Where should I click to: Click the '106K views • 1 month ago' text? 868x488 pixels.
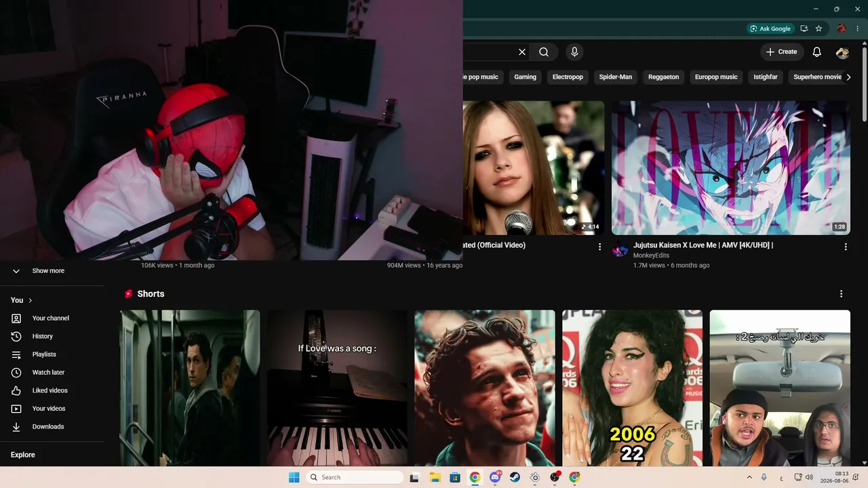(178, 266)
